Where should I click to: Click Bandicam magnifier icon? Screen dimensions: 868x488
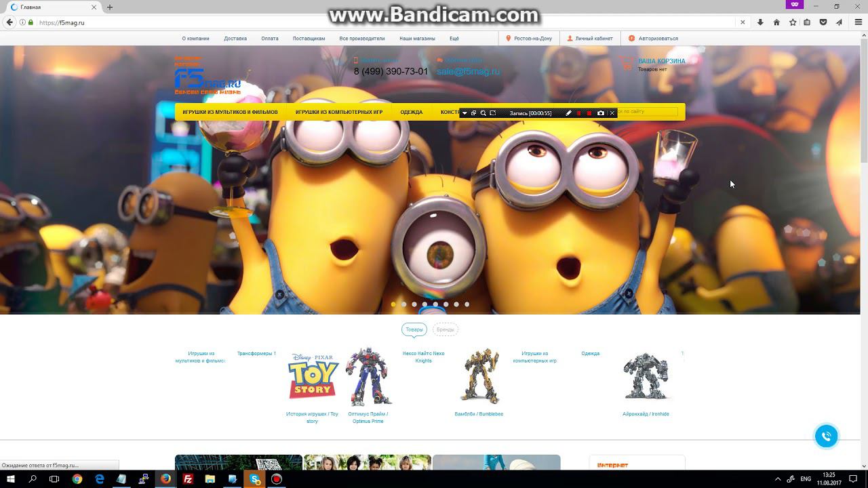click(483, 113)
